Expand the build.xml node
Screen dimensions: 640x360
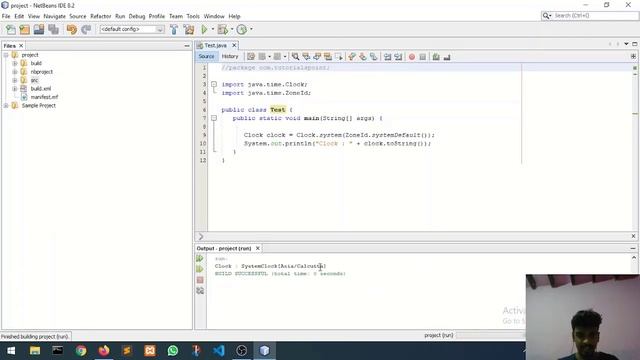coord(15,89)
